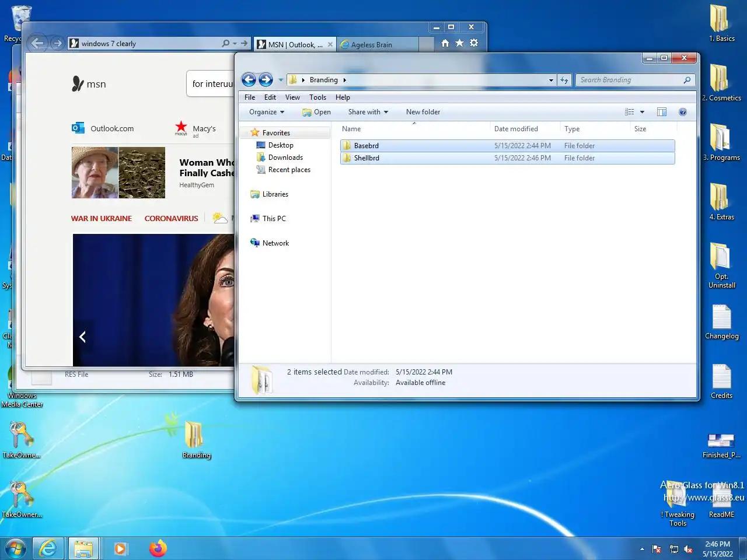This screenshot has width=747, height=560.
Task: Select the Shellbrd folder
Action: tap(507, 158)
